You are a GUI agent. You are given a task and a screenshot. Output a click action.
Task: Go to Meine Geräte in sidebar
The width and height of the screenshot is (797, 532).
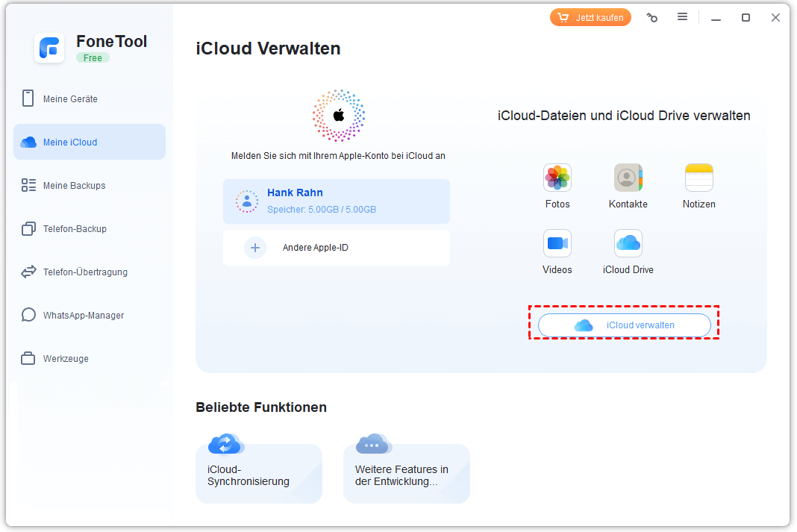[x=70, y=99]
